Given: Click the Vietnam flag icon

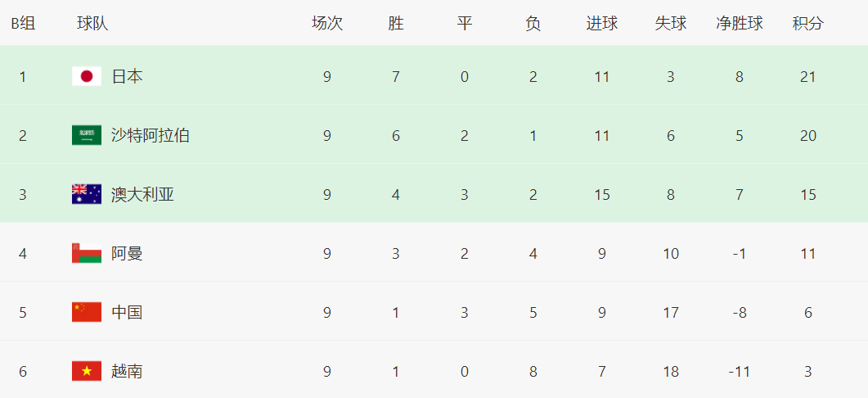Looking at the screenshot, I should (87, 372).
